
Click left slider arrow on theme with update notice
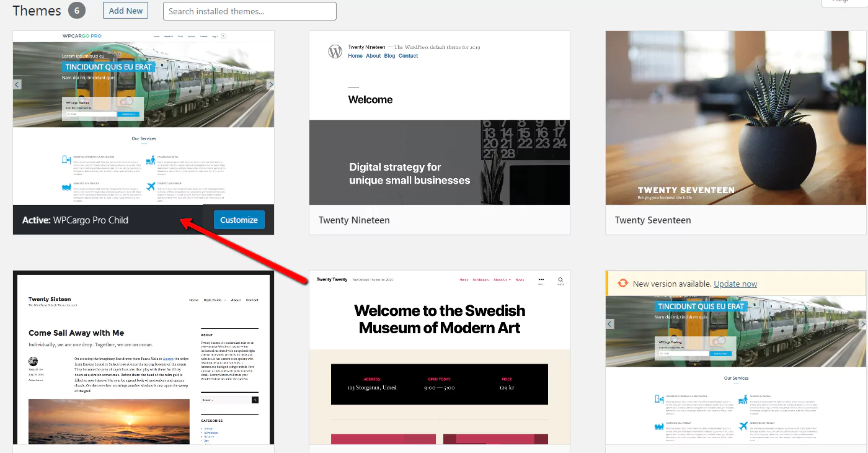[610, 324]
